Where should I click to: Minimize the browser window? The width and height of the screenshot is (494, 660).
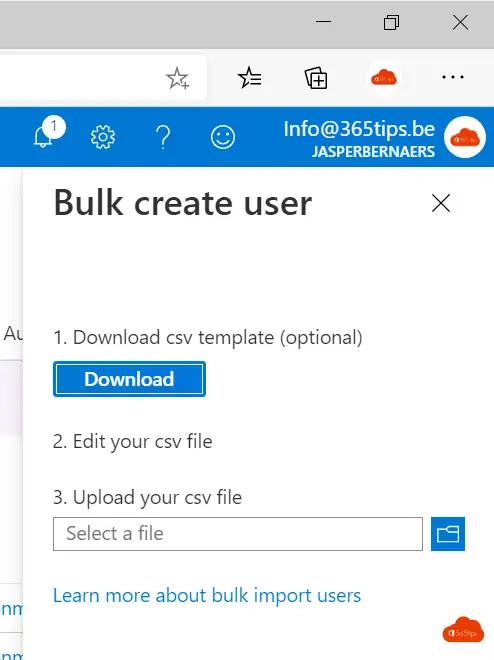[323, 22]
